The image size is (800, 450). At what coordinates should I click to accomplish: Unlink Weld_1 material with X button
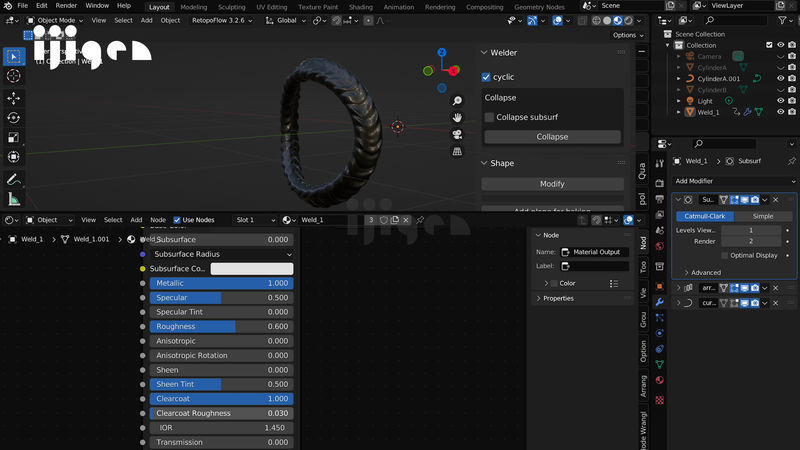[406, 220]
